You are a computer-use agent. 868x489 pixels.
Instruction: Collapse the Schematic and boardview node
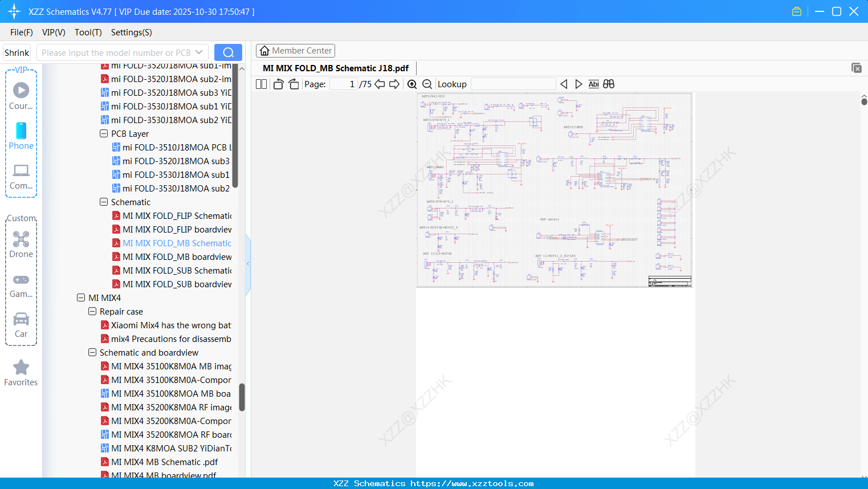[92, 352]
